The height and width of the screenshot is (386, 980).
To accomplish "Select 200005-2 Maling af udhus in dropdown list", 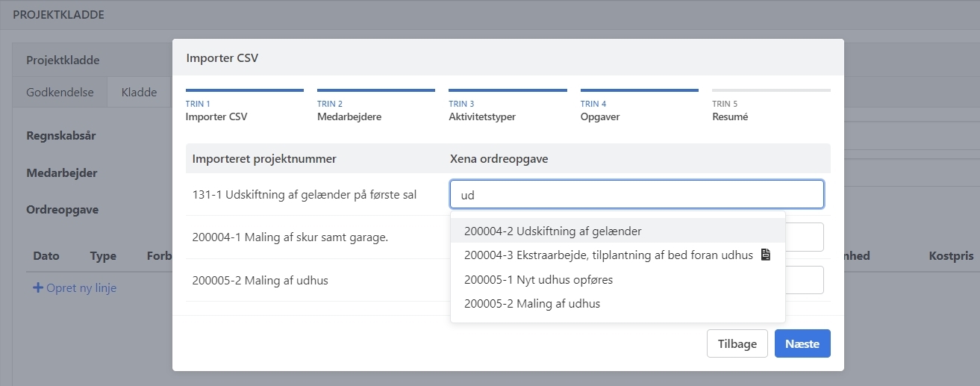I will coord(617,304).
